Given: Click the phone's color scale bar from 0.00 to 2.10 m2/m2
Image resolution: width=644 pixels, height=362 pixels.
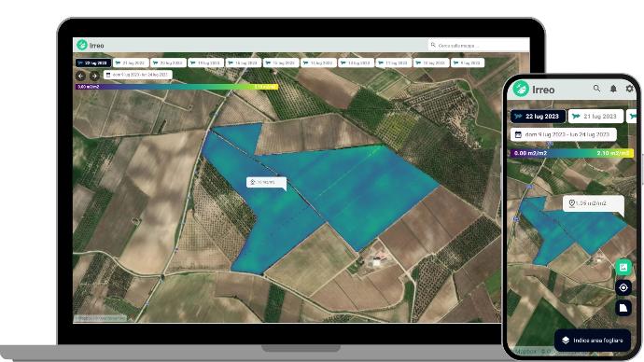Looking at the screenshot, I should point(572,153).
